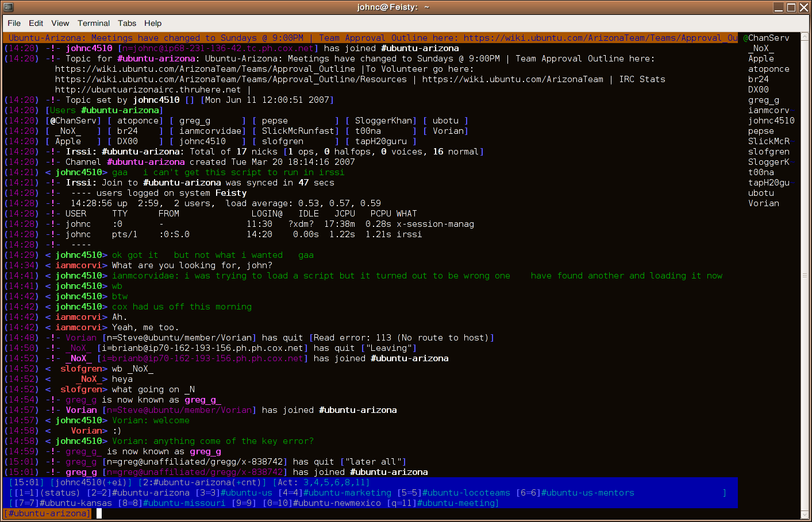The height and width of the screenshot is (522, 812).
Task: Maximize the terminal window
Action: [791, 7]
